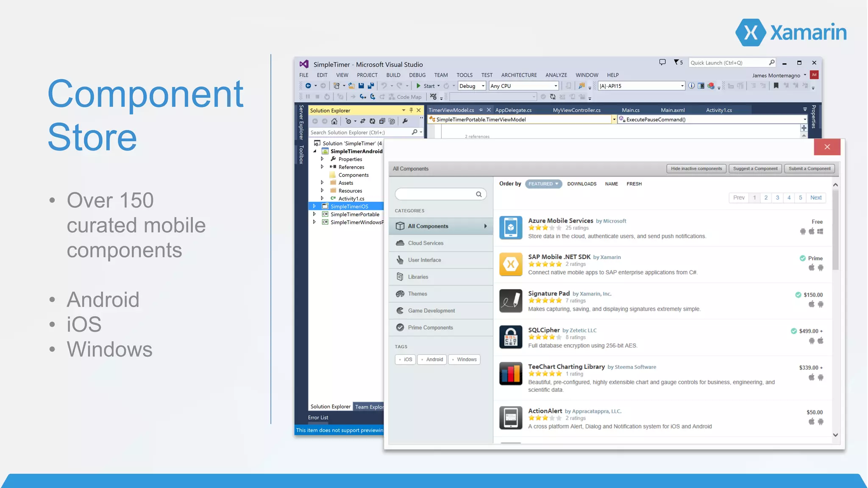Click the Refresh icon in Solution Explorer

[372, 121]
